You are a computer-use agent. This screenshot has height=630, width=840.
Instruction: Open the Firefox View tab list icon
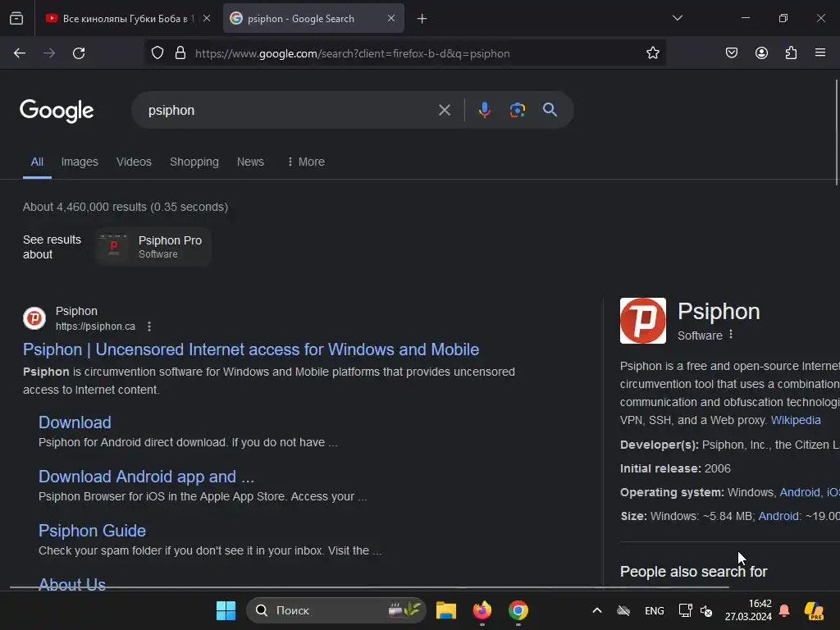pyautogui.click(x=16, y=18)
